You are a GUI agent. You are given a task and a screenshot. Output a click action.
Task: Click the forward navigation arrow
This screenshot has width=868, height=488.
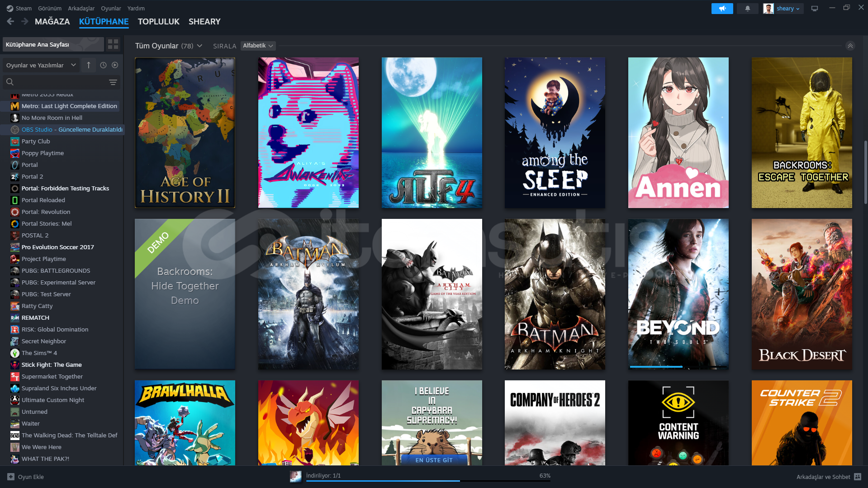click(25, 21)
